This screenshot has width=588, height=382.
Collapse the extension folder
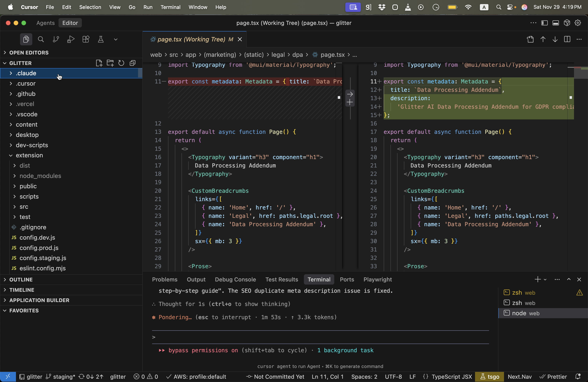(29, 155)
